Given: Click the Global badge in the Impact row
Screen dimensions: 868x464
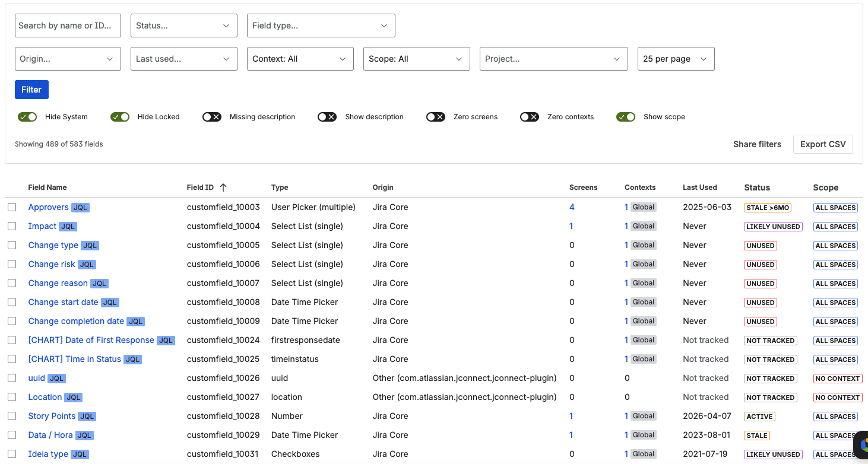Looking at the screenshot, I should (644, 226).
